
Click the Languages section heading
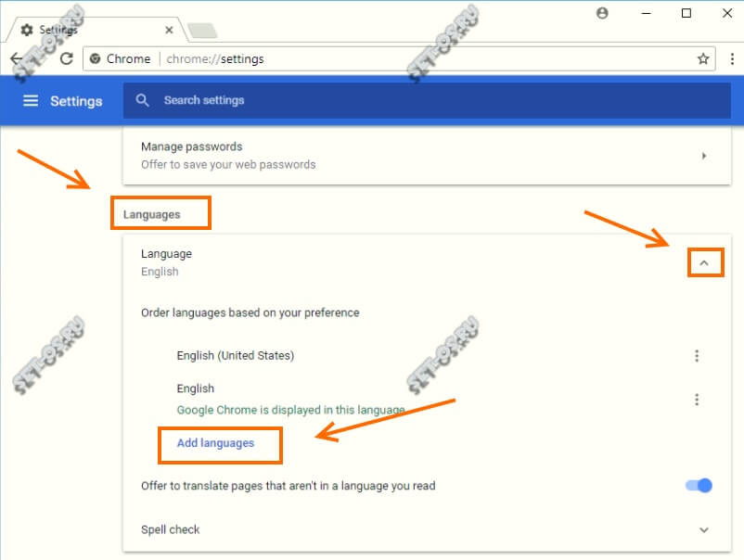point(152,214)
